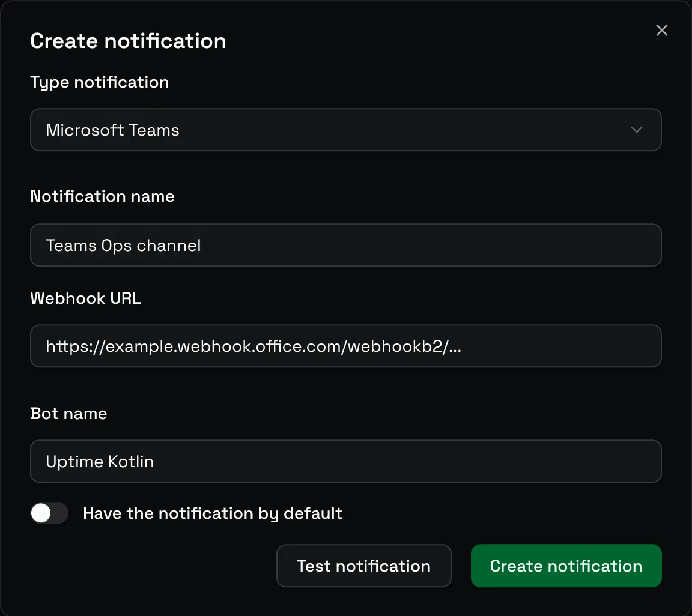The image size is (692, 616).
Task: Click the Webhook URL label
Action: click(x=86, y=298)
